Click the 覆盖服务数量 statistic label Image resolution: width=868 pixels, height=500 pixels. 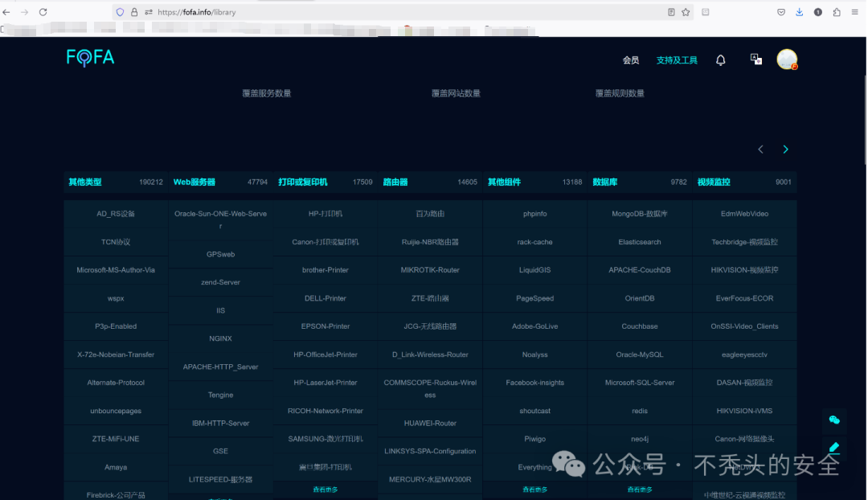(x=267, y=93)
